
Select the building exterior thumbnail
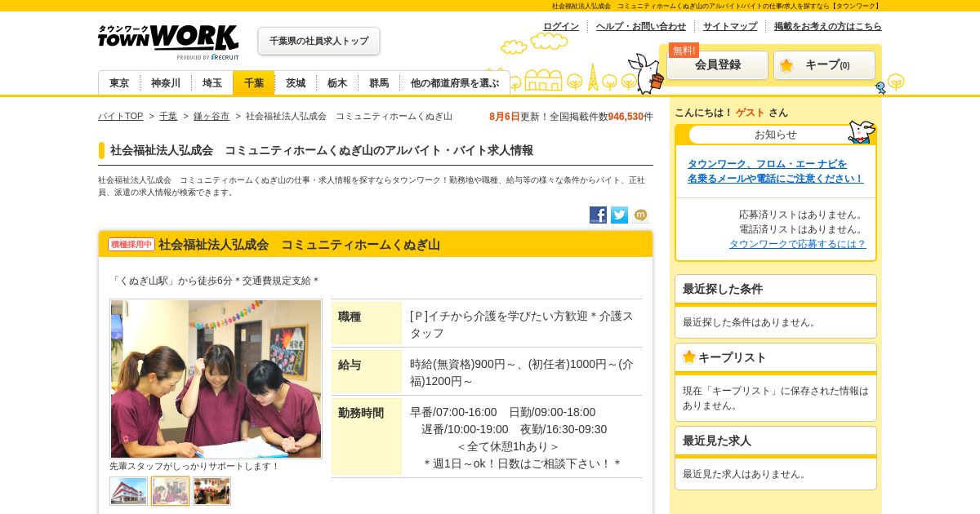click(129, 491)
